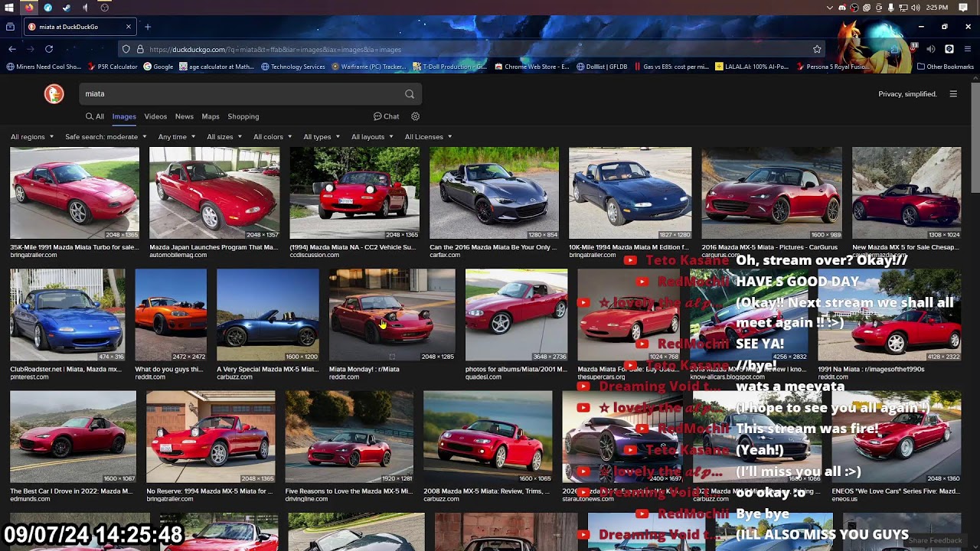980x551 pixels.
Task: Open ClubRoadster.net blue Miata thumbnail
Action: coord(67,315)
